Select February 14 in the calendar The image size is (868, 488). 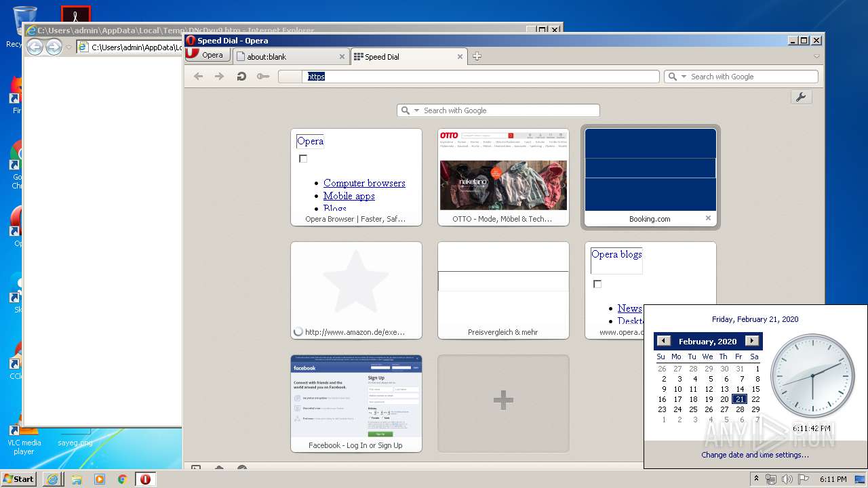click(x=739, y=389)
